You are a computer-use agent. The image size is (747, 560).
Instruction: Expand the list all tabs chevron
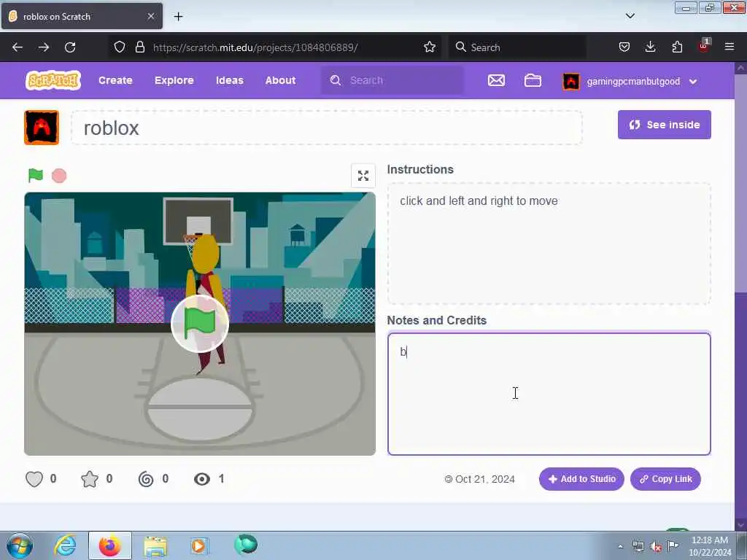pos(630,16)
